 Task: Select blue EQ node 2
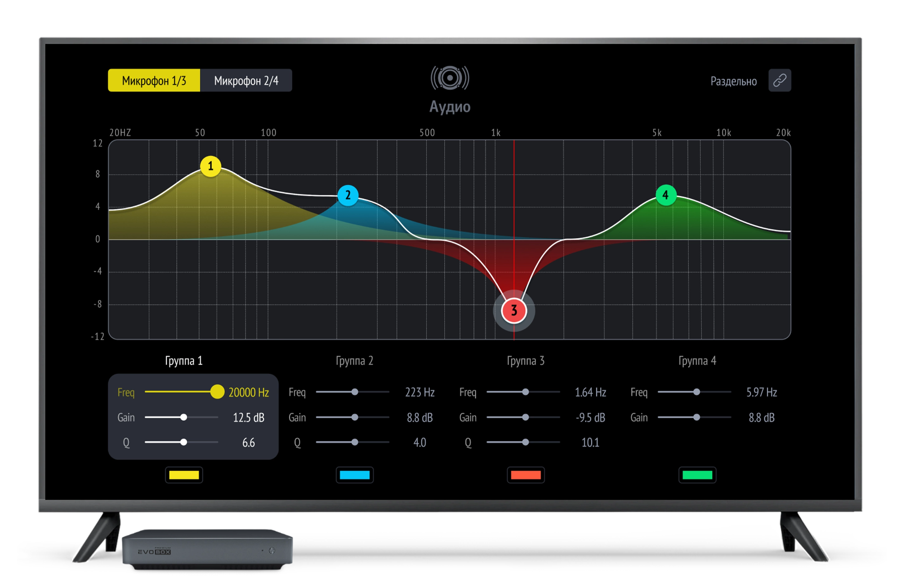(x=348, y=195)
